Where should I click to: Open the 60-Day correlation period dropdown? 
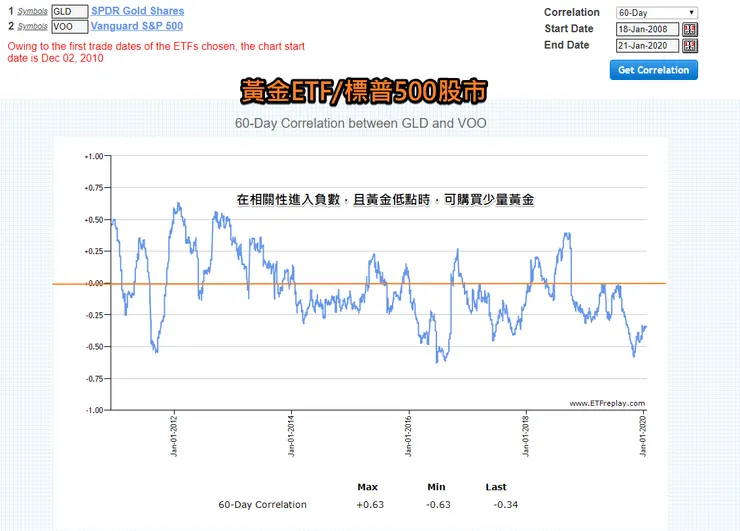pyautogui.click(x=656, y=13)
